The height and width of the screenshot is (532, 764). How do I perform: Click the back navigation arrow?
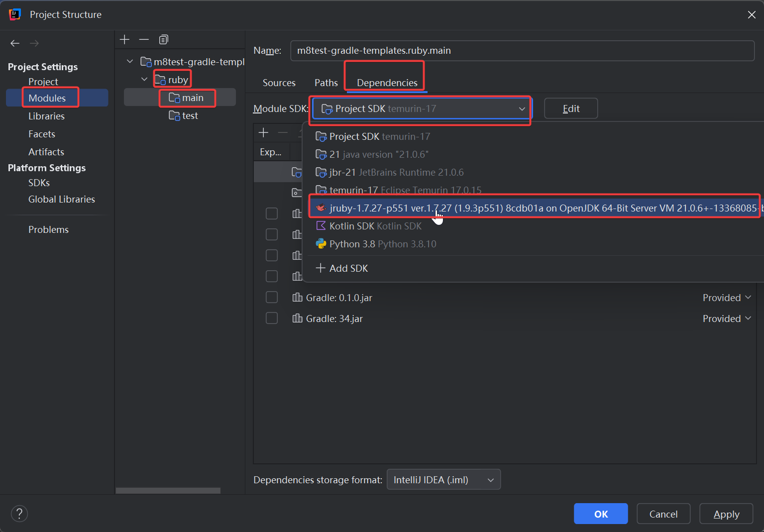[x=15, y=43]
